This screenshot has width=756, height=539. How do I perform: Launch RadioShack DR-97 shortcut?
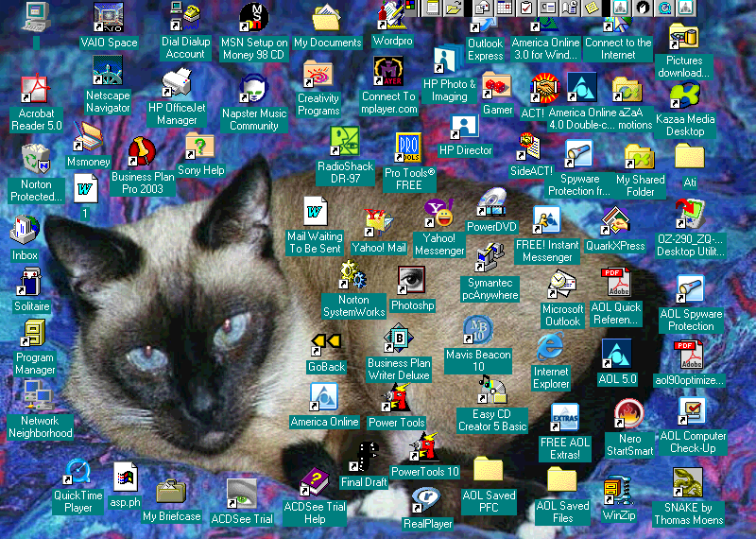pos(344,142)
